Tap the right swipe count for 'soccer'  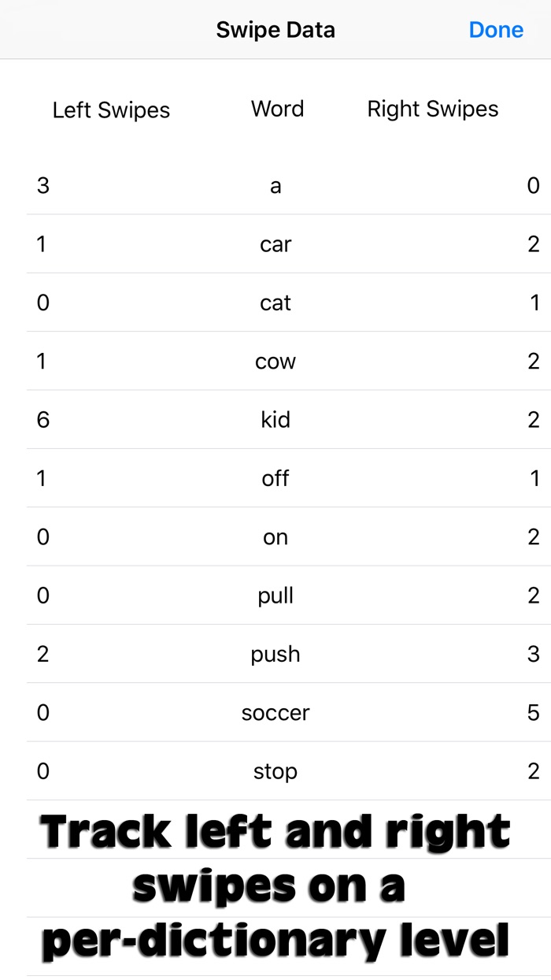point(532,713)
